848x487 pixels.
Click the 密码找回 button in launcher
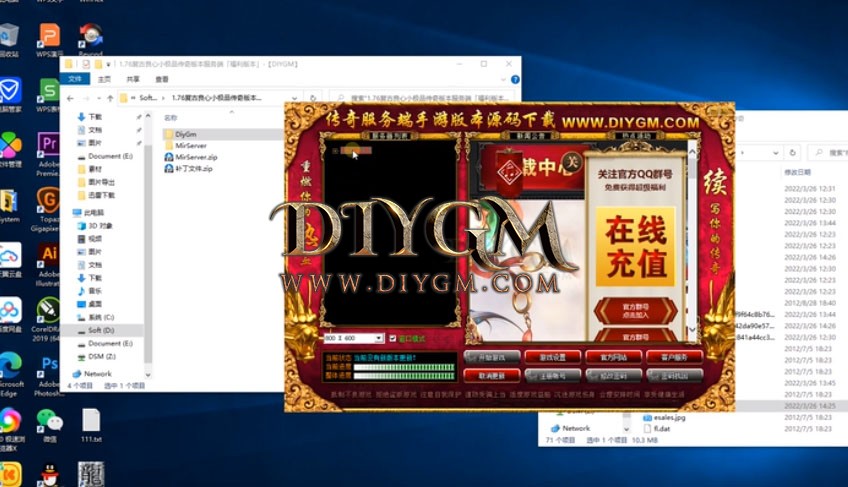click(x=674, y=376)
